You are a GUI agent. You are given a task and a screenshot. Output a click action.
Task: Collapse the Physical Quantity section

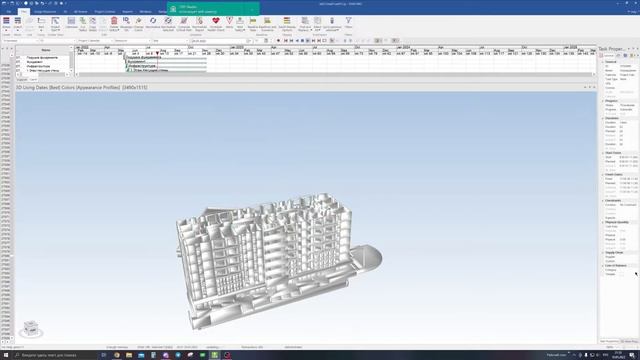pyautogui.click(x=603, y=222)
